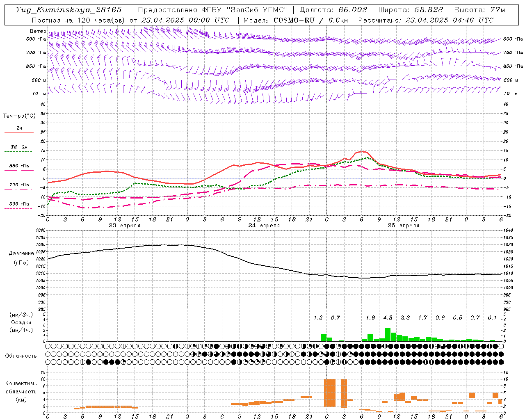Click the "23 апреля" date label
The height and width of the screenshot is (420, 525).
coord(124,226)
